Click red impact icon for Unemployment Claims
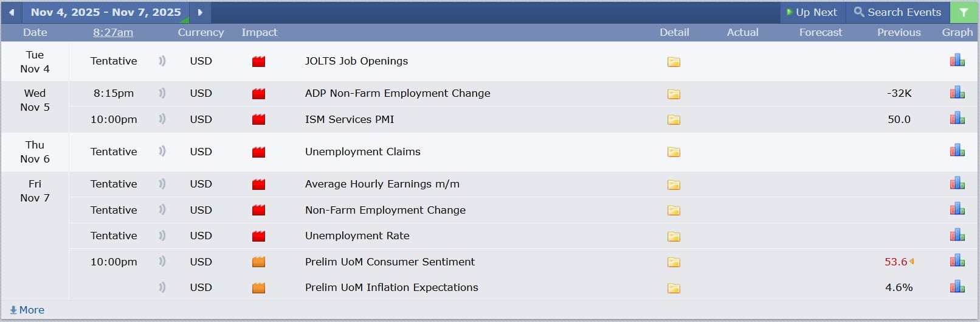 pyautogui.click(x=258, y=152)
